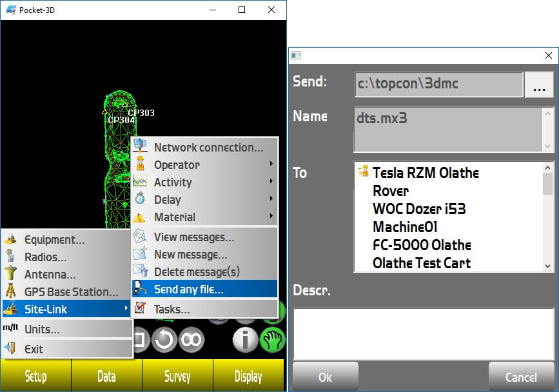Screen dimensions: 559x392
Task: Click the round info button
Action: coord(245,340)
